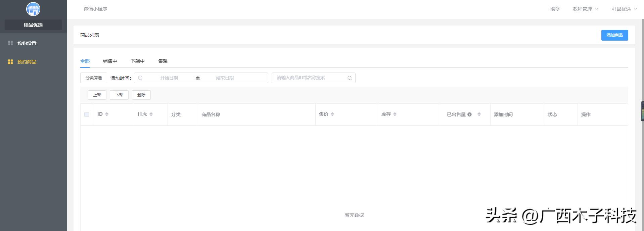Click the clock icon in date range field
The width and height of the screenshot is (644, 231).
tap(140, 78)
